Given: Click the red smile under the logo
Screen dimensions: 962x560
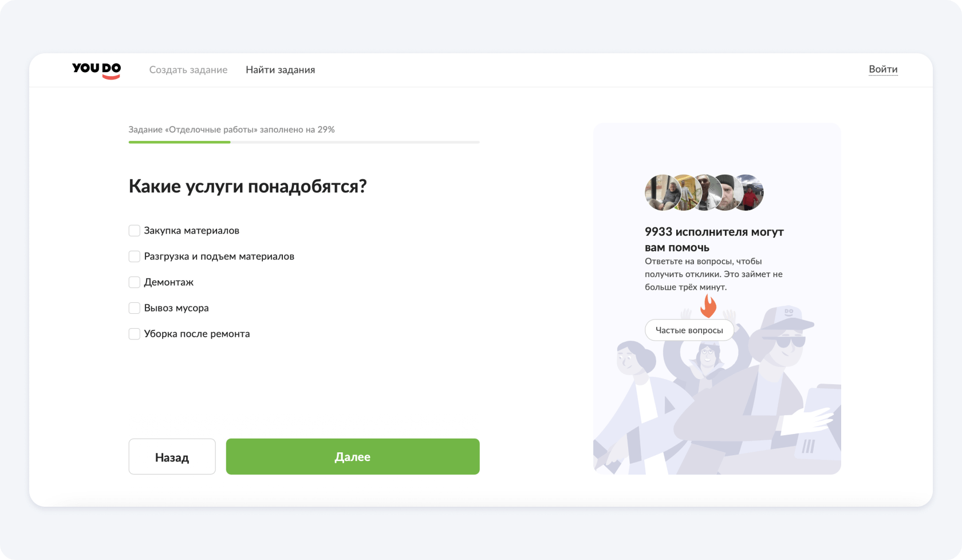Looking at the screenshot, I should pos(111,77).
